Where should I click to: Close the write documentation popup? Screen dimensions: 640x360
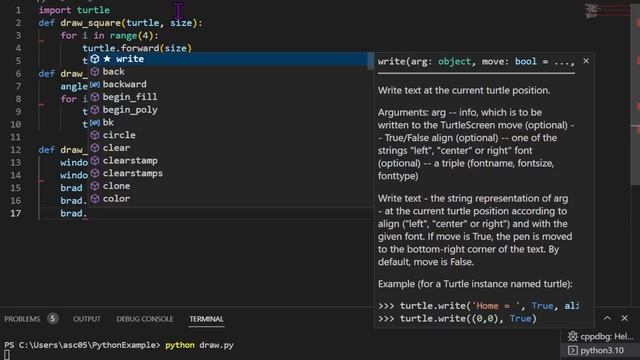coord(586,61)
